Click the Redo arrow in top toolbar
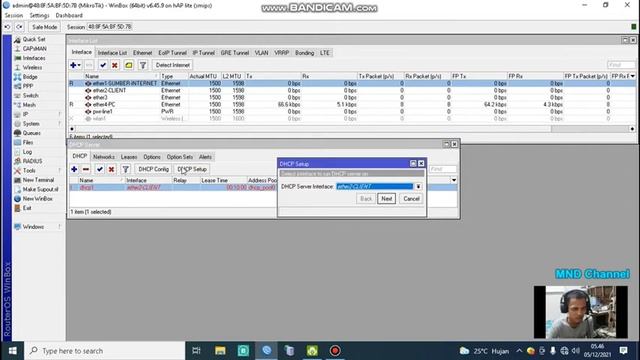 [20, 27]
